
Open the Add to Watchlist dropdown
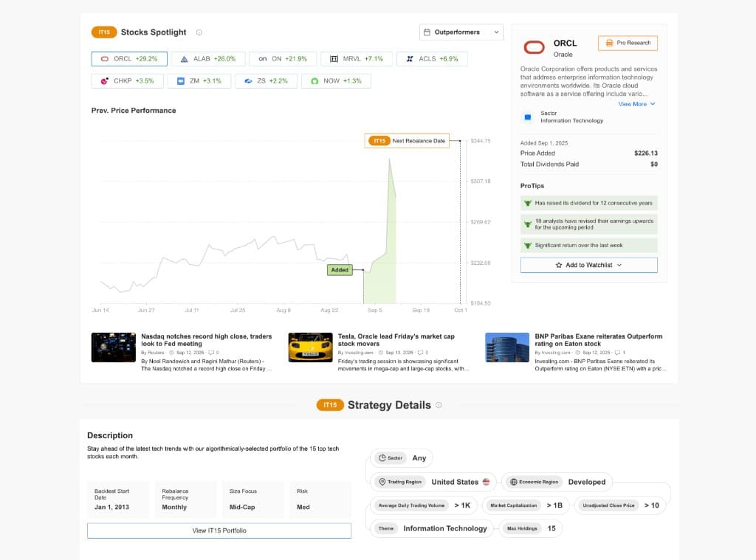coord(588,265)
